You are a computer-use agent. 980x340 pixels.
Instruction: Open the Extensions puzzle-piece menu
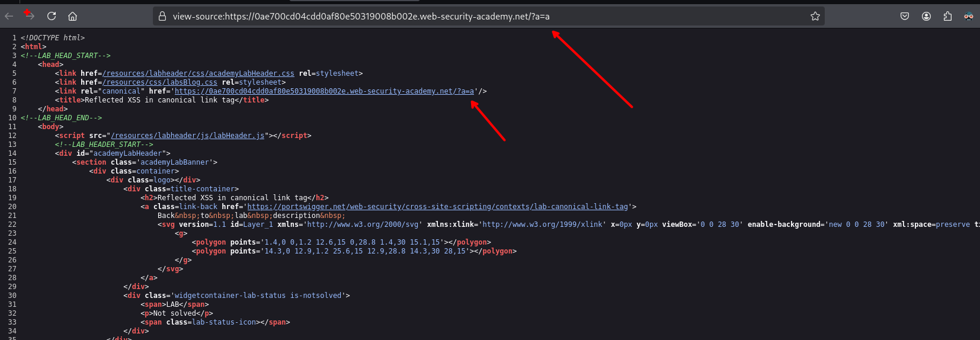point(947,17)
